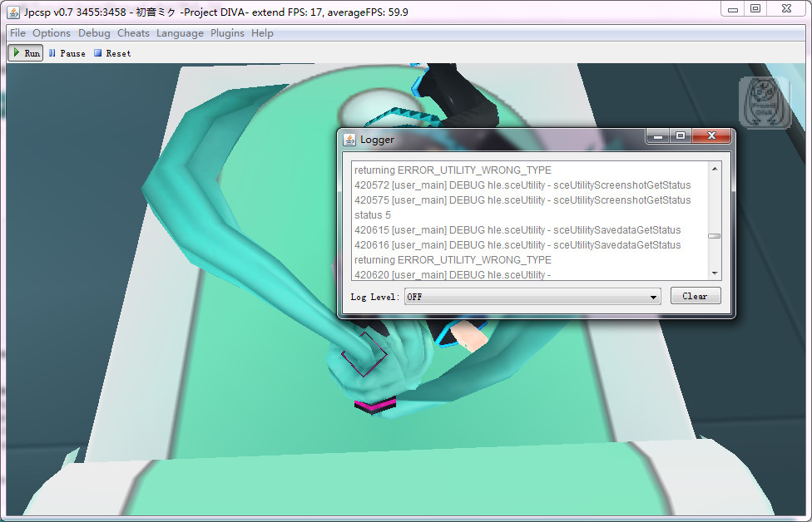The width and height of the screenshot is (812, 522).
Task: Clear the logger output
Action: [x=696, y=296]
